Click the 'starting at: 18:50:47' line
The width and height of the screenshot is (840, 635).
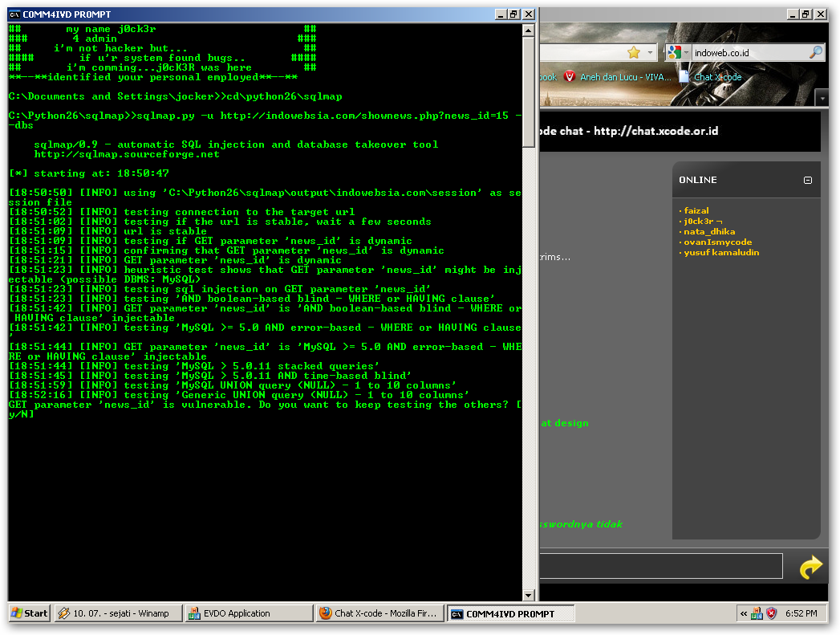[89, 173]
